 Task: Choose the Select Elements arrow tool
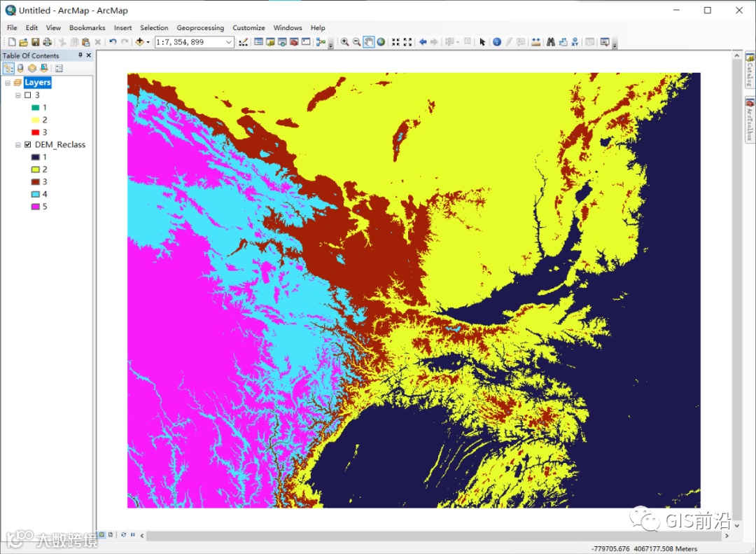coord(482,42)
